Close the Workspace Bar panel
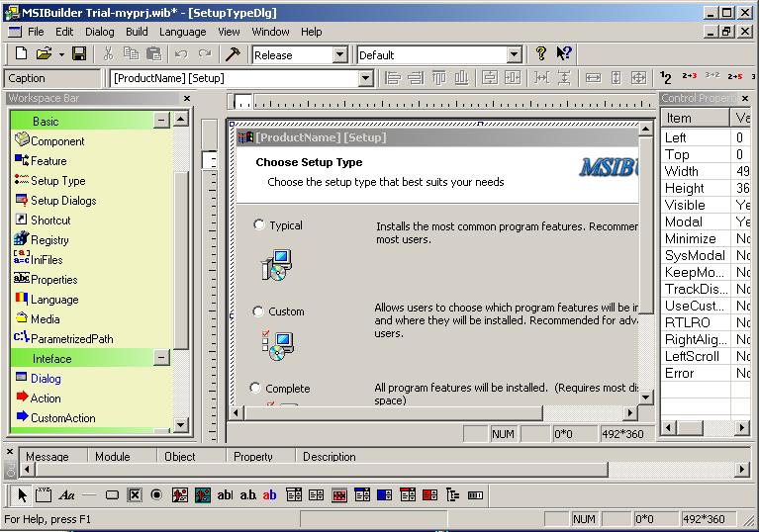 pyautogui.click(x=187, y=98)
